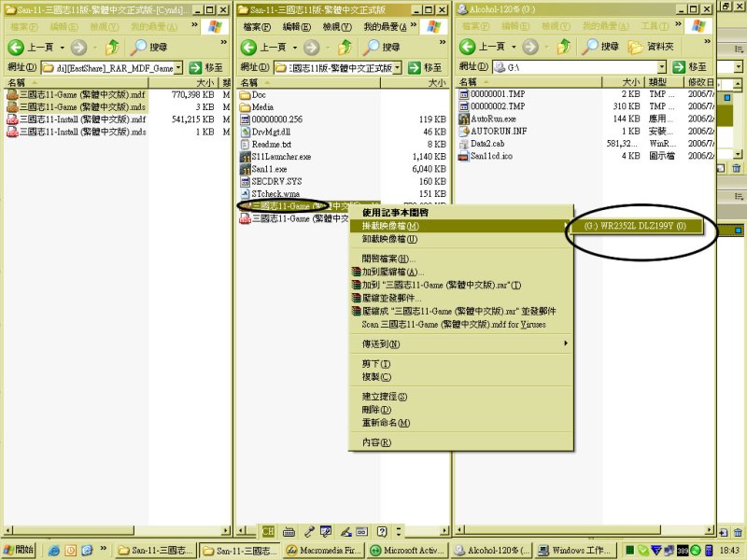The height and width of the screenshot is (560, 747).
Task: Select the Data2.cab archive icon
Action: (463, 144)
